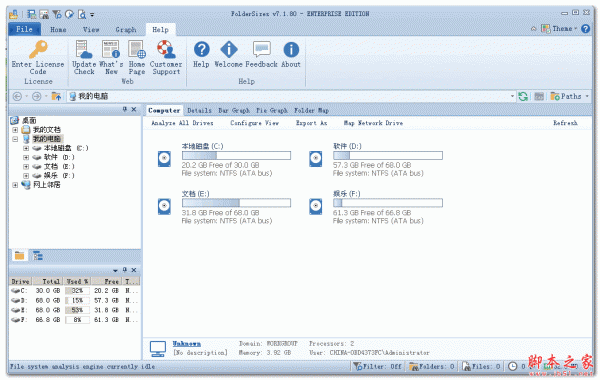Open Quick Access toolbar customize arrow

[92, 15]
